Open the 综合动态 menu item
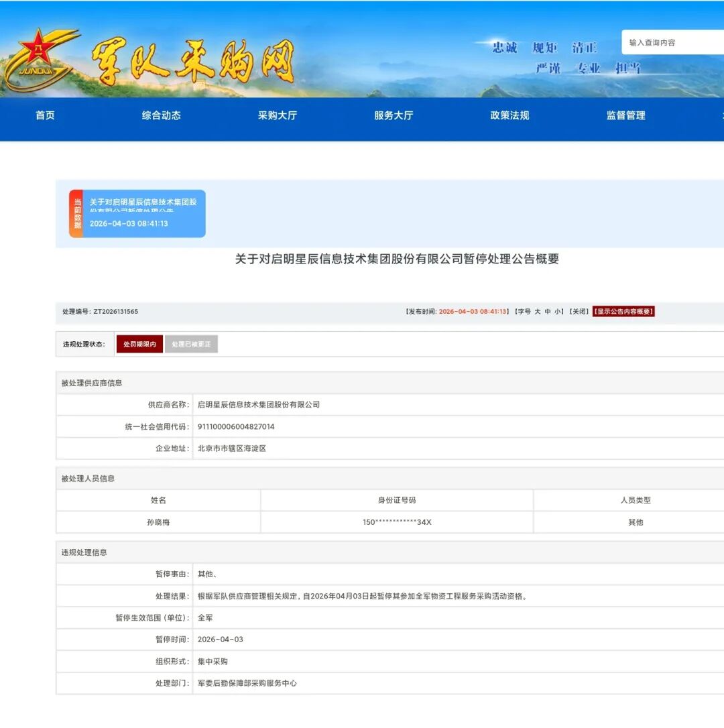Viewport: 724px width, 728px height. point(161,115)
